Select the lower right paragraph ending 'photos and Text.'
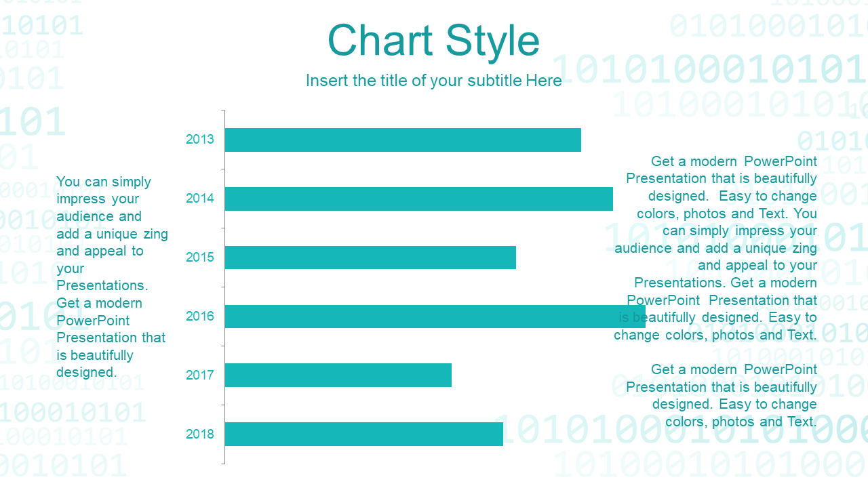This screenshot has height=488, width=868. click(x=721, y=395)
